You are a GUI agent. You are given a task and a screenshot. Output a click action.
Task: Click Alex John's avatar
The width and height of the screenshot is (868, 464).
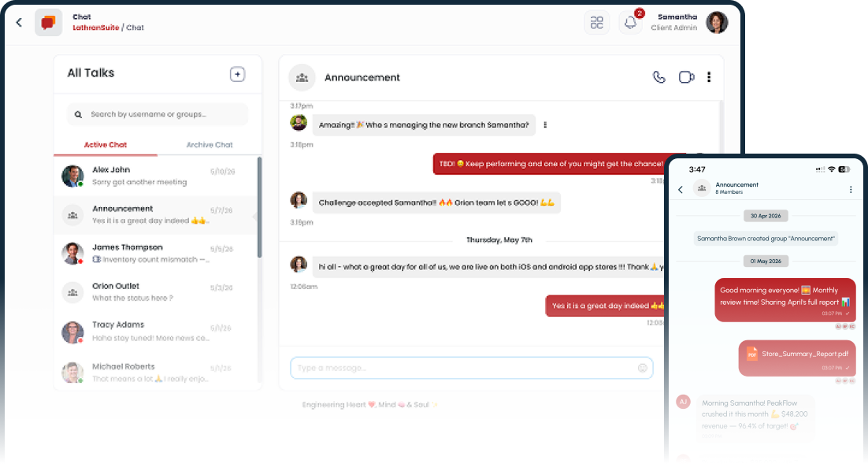tap(72, 176)
